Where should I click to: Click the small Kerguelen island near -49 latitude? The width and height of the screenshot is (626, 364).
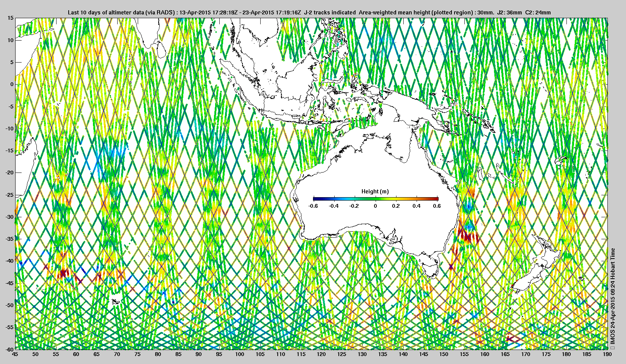tap(116, 301)
